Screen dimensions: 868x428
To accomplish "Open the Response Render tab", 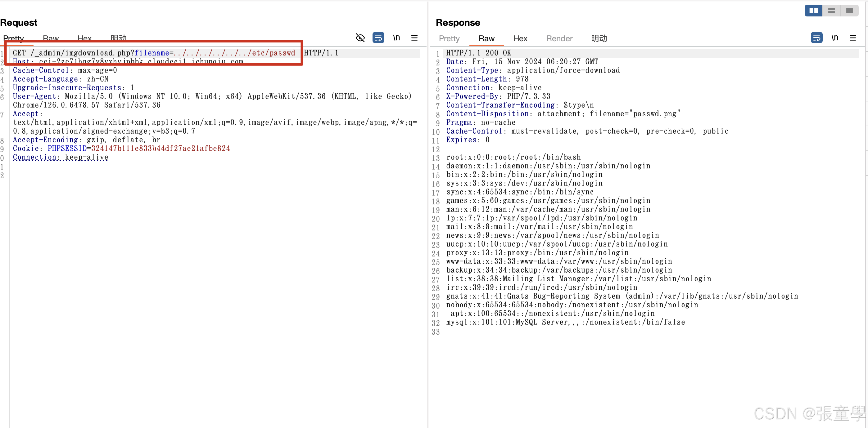I will pos(559,39).
